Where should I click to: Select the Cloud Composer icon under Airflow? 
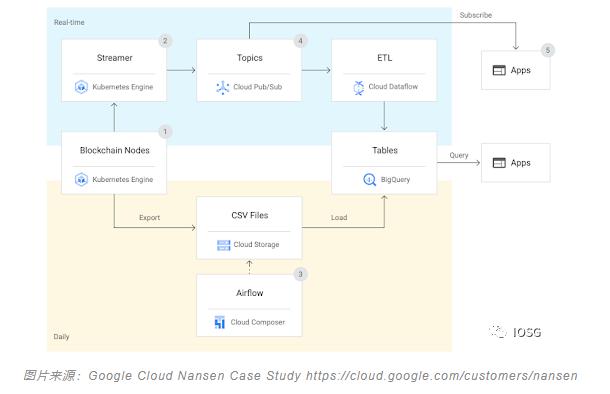coord(220,322)
